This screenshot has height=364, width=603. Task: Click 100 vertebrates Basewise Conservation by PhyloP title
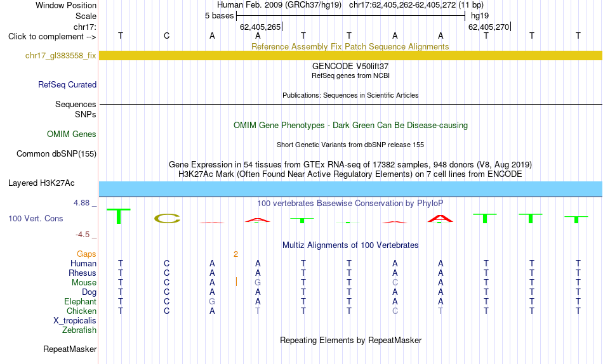tap(350, 204)
